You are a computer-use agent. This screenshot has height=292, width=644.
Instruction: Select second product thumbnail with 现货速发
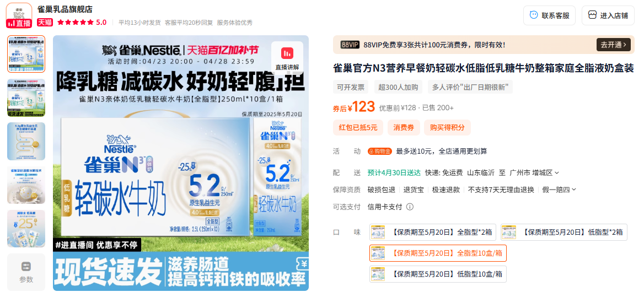coord(26,98)
